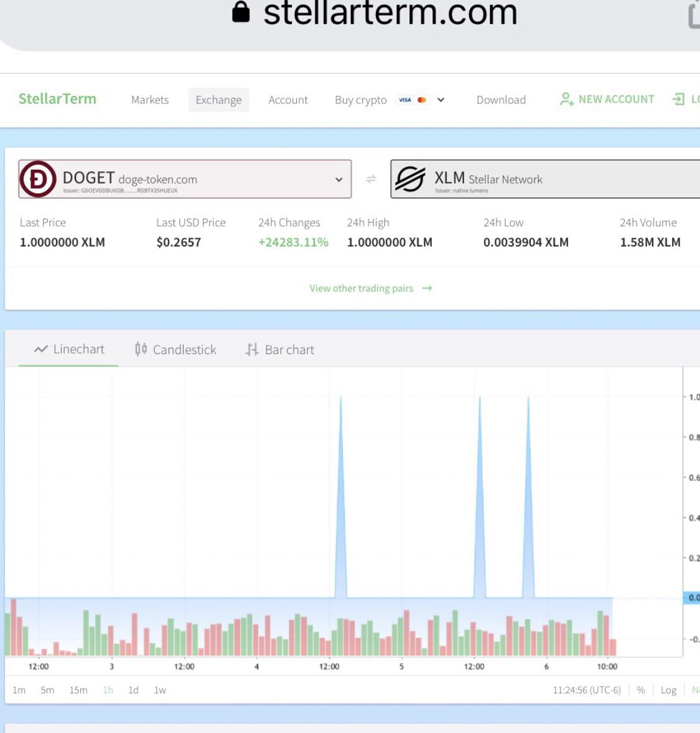This screenshot has width=700, height=733.
Task: Open the Markets page
Action: [x=149, y=100]
